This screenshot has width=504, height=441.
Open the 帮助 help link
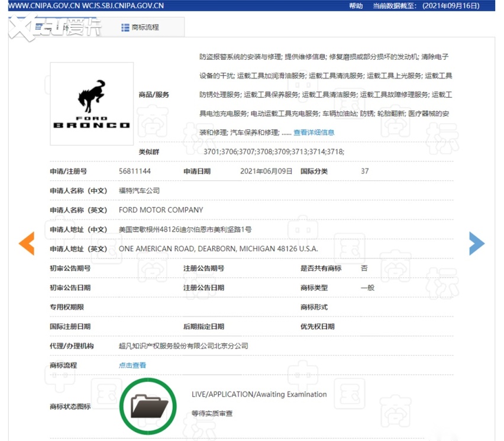pyautogui.click(x=356, y=6)
